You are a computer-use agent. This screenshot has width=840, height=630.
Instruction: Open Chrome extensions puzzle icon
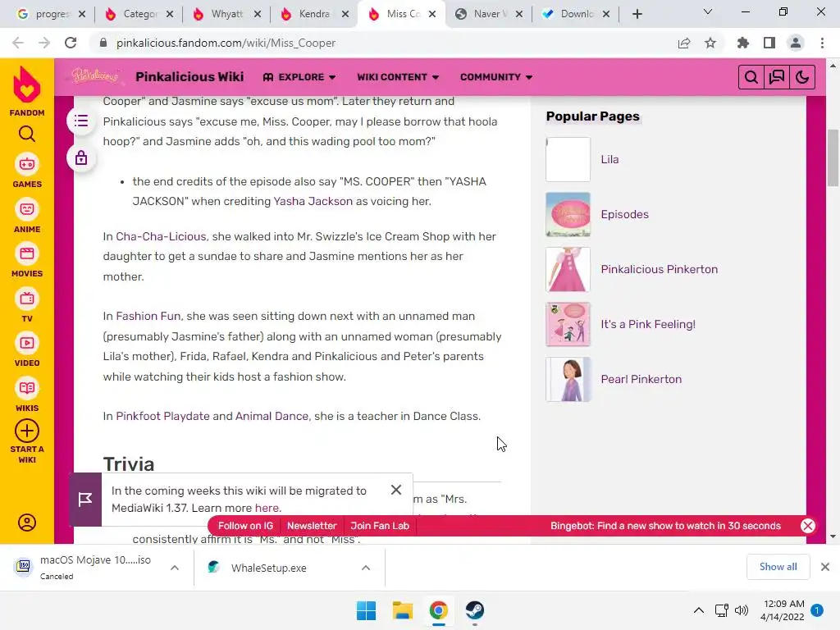click(743, 43)
